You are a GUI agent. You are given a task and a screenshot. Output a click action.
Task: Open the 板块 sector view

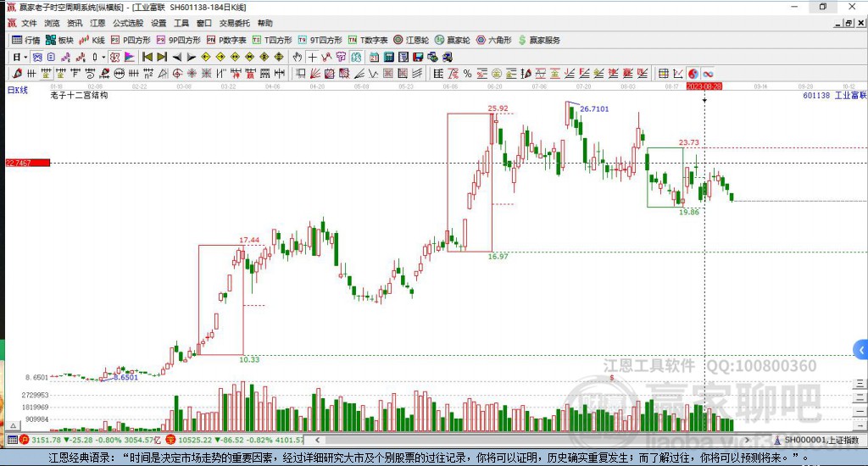(x=59, y=40)
